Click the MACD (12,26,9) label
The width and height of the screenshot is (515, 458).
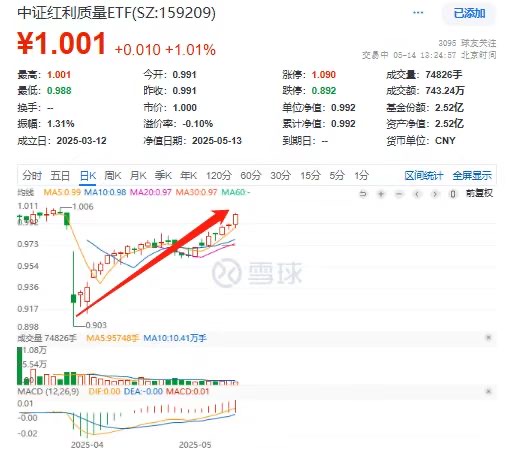(48, 391)
